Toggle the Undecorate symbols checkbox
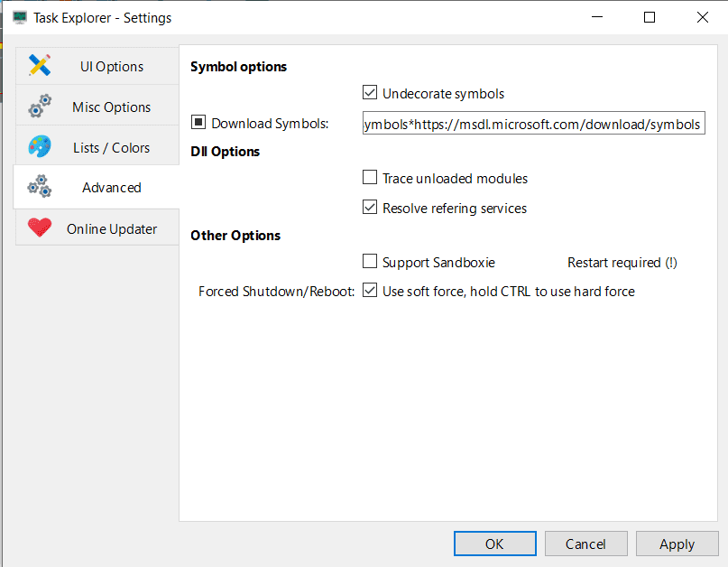 pyautogui.click(x=370, y=93)
